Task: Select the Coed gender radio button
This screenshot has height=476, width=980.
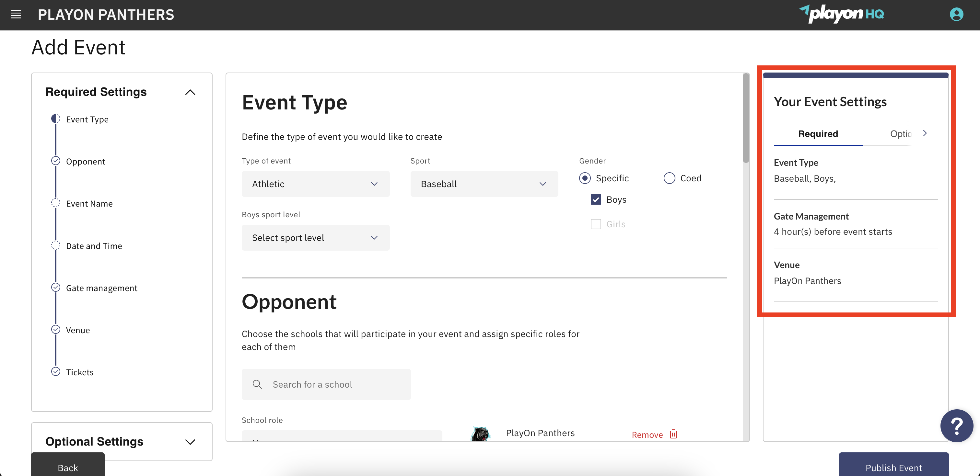Action: (x=669, y=178)
